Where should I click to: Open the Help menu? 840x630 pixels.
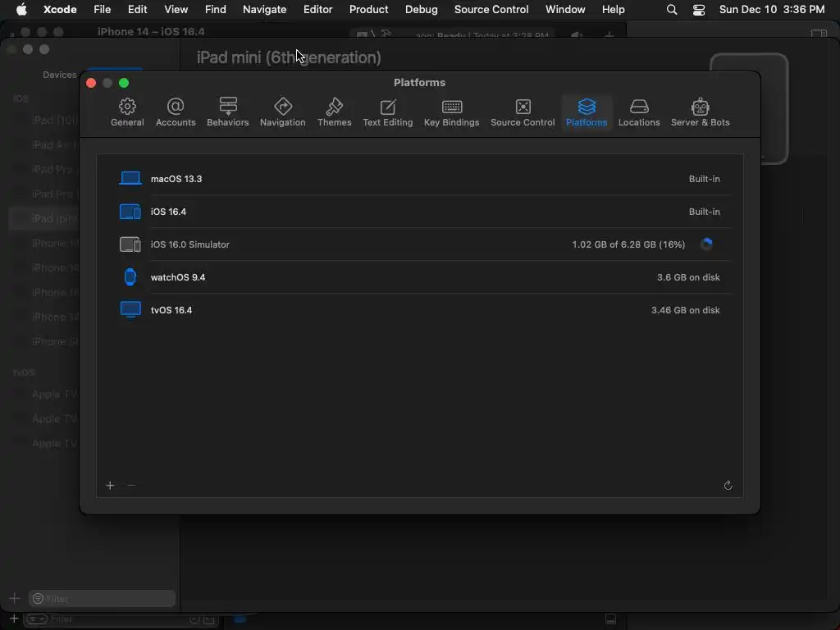[613, 9]
